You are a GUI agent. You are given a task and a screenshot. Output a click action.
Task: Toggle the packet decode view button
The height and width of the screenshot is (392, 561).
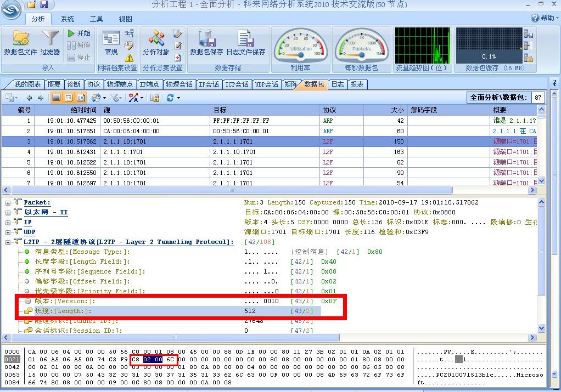point(69,98)
